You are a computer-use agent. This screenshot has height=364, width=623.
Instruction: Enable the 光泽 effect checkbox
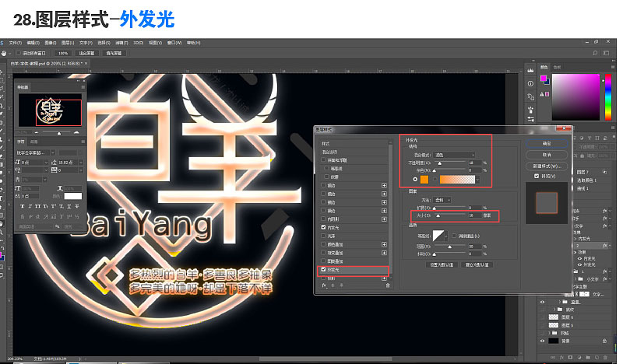pyautogui.click(x=323, y=236)
